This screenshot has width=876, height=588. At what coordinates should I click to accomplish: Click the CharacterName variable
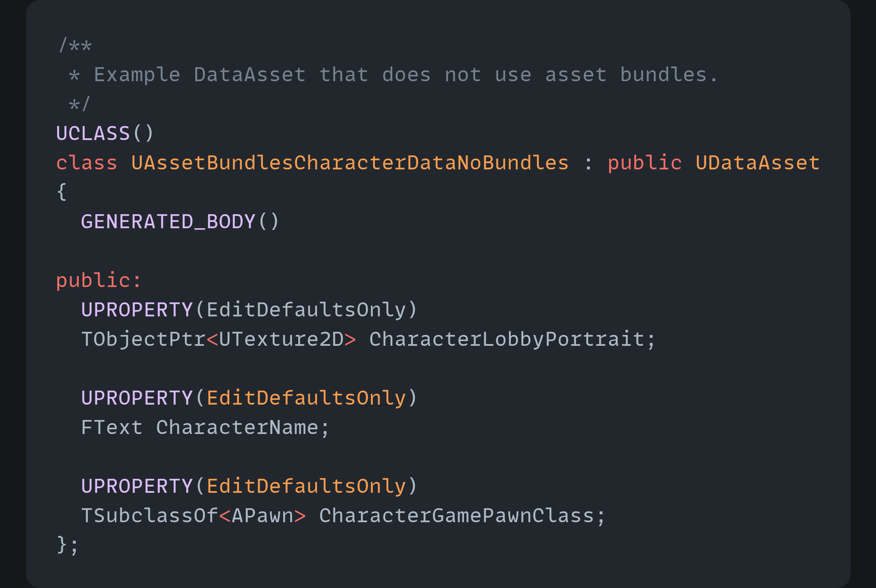click(237, 427)
